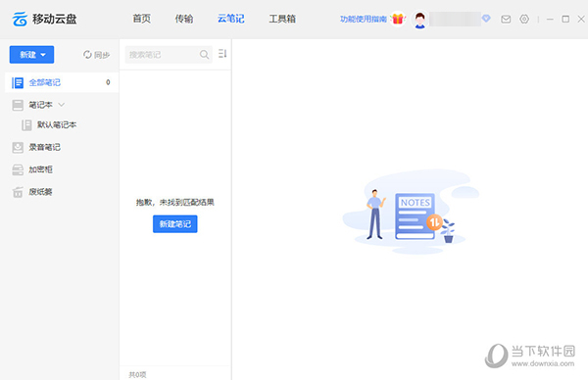
Task: Focus the 搜索笔记 search field
Action: click(169, 55)
